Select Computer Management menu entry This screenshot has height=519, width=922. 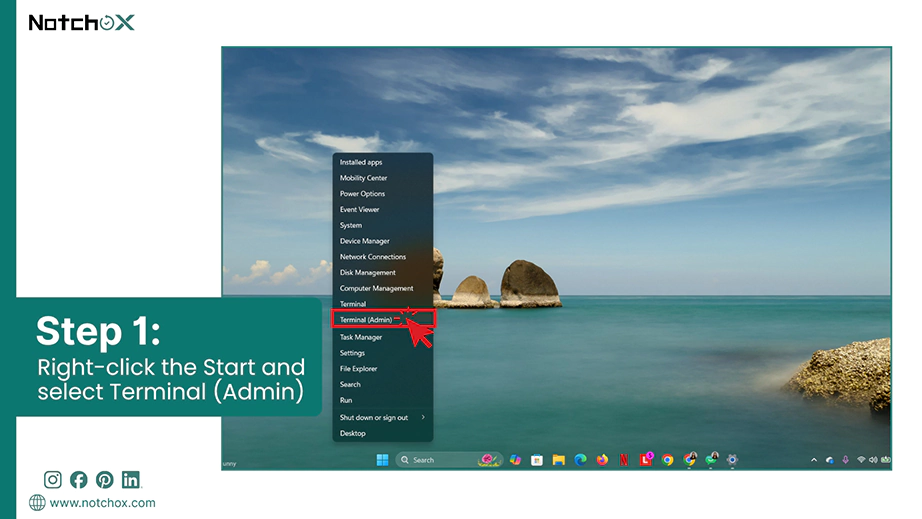(x=383, y=289)
